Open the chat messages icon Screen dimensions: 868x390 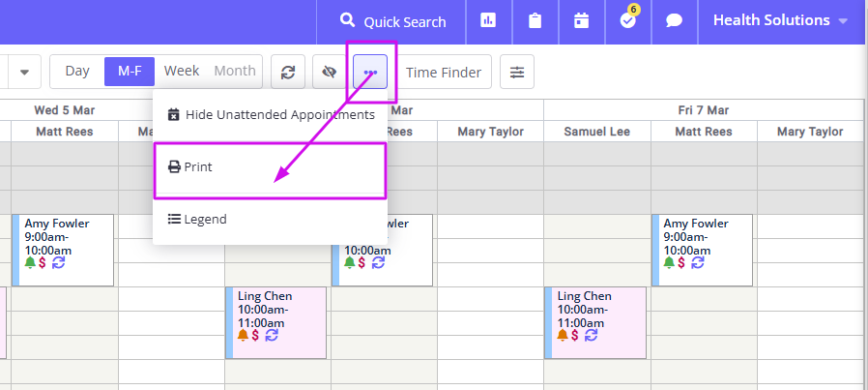[x=674, y=21]
